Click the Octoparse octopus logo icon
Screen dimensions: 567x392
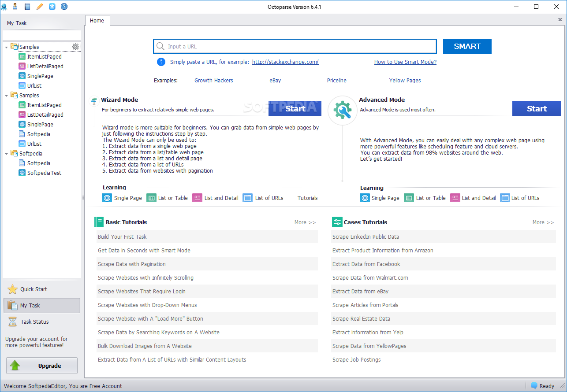coord(4,6)
